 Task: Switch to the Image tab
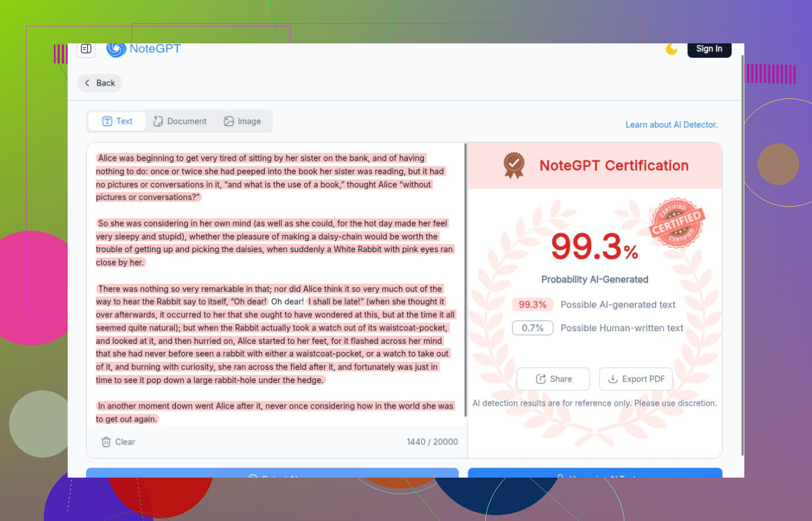pyautogui.click(x=242, y=121)
